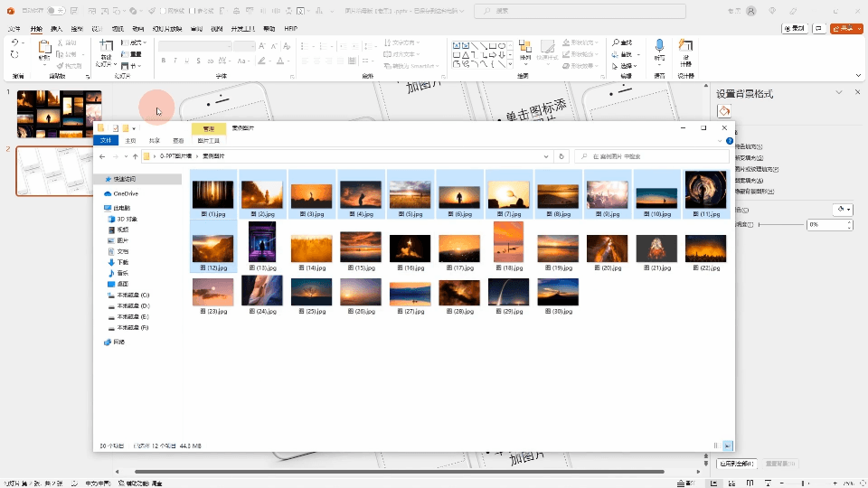Click Explorer help question mark icon
The height and width of the screenshot is (488, 868).
click(x=730, y=141)
